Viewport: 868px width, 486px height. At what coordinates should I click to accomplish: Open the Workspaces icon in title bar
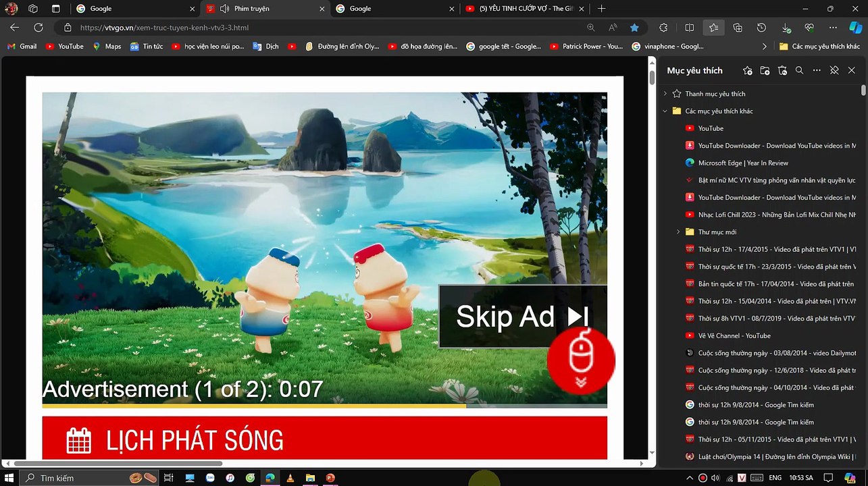coord(32,8)
